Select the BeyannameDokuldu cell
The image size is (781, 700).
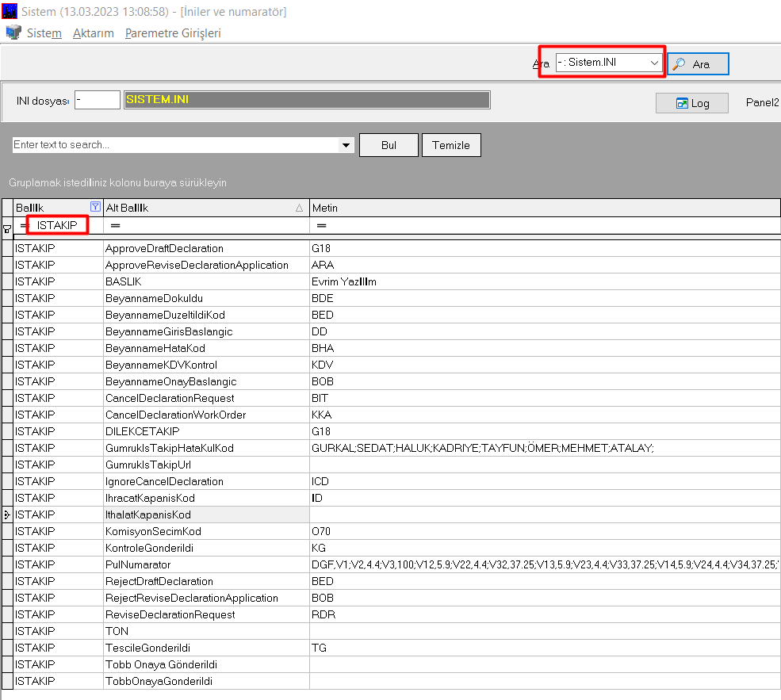click(x=207, y=298)
